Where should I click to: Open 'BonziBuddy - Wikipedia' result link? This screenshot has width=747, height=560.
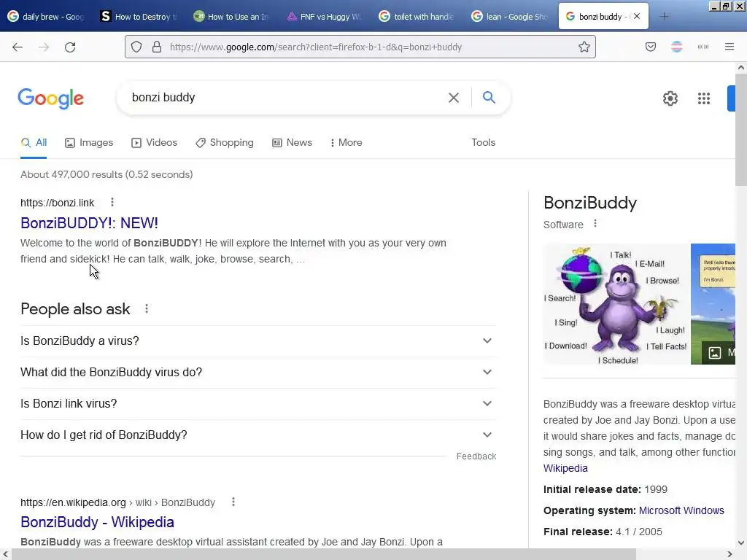tap(97, 522)
